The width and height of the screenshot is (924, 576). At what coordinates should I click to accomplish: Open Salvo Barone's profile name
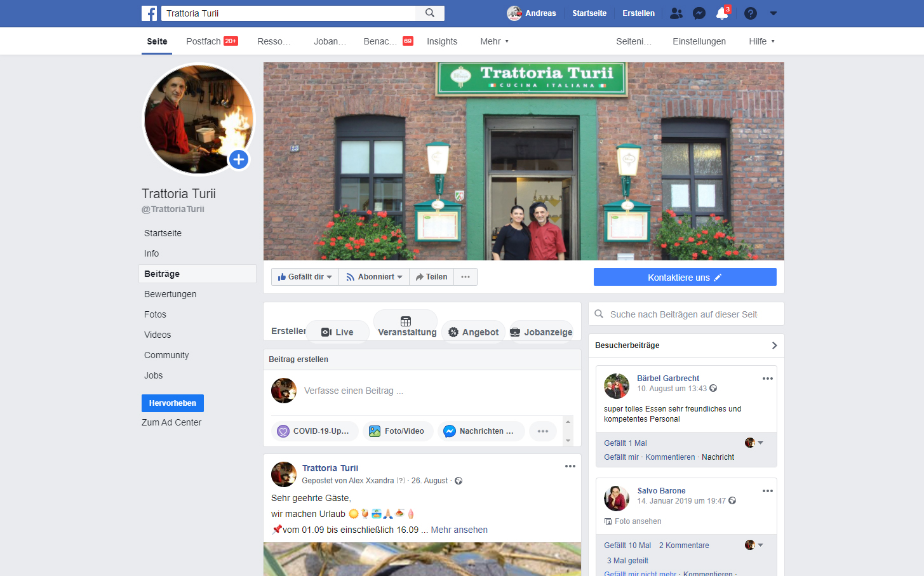661,491
